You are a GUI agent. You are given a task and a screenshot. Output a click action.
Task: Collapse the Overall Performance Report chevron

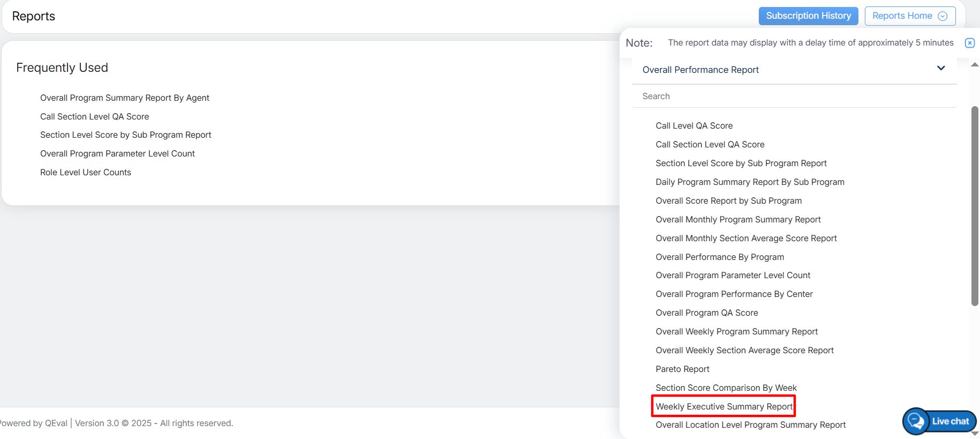(940, 68)
